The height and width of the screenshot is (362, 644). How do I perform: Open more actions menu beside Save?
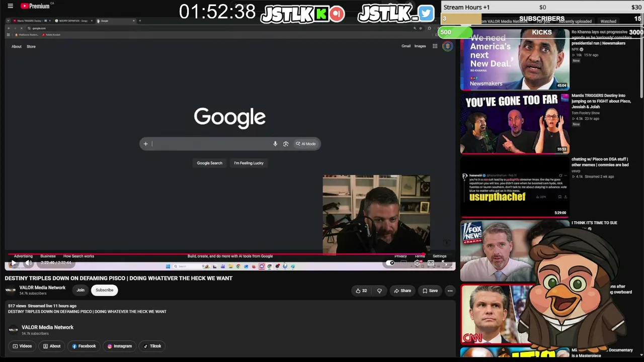[x=450, y=291]
